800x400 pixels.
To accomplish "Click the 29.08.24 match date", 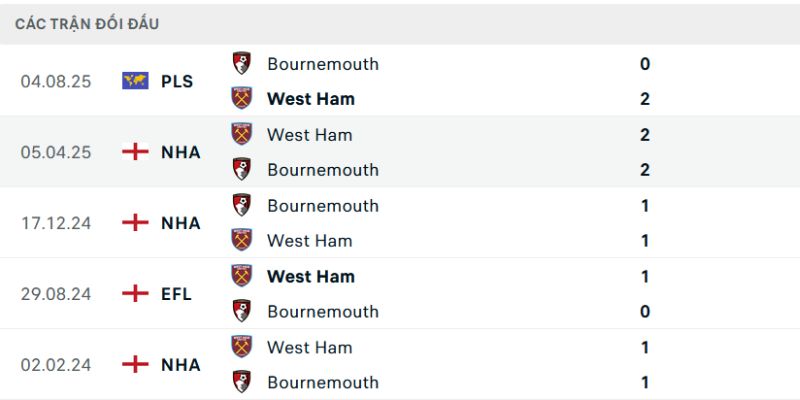I will (56, 294).
